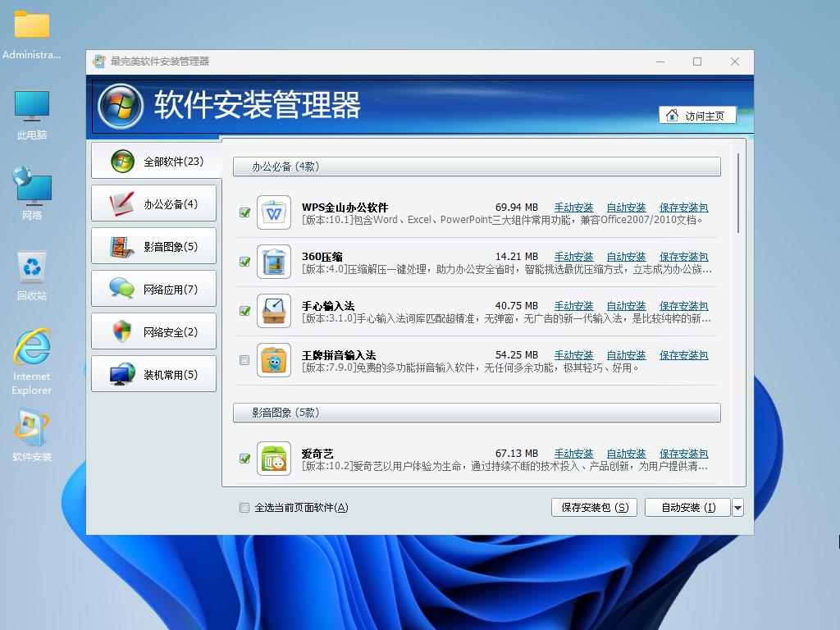Screen dimensions: 840x630
Task: Switch to the 网络应用(7) category tab
Action: (154, 290)
